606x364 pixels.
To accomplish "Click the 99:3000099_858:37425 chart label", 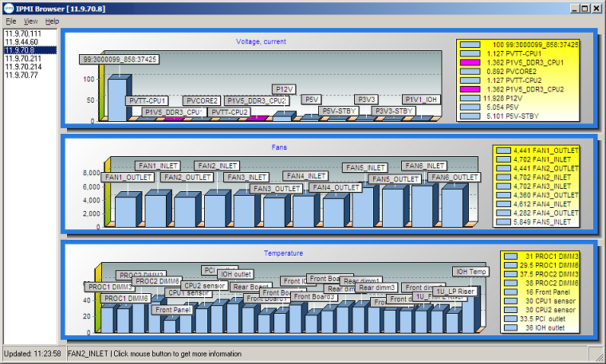I will coord(120,60).
